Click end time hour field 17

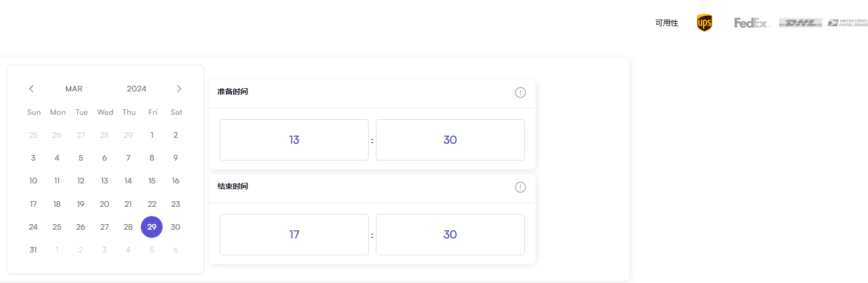pos(294,235)
